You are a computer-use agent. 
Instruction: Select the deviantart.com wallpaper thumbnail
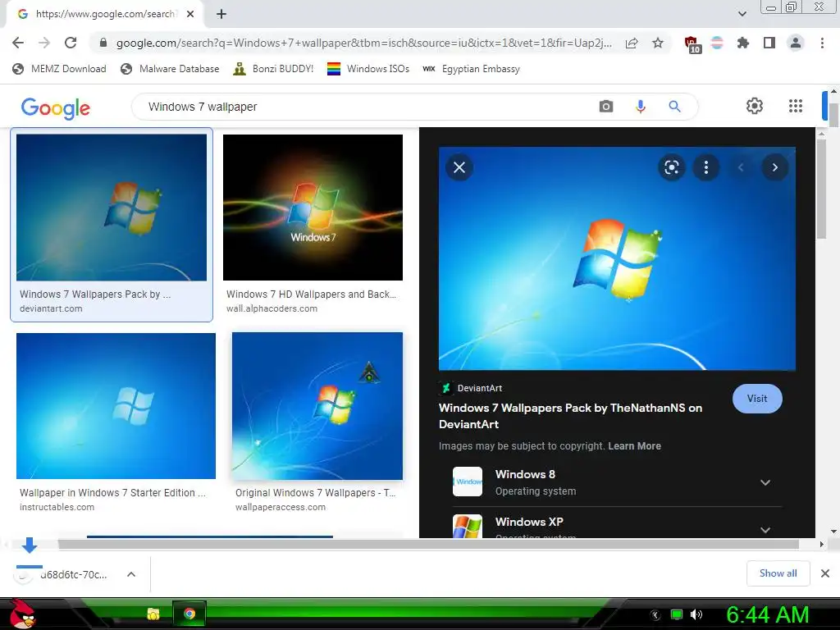112,208
